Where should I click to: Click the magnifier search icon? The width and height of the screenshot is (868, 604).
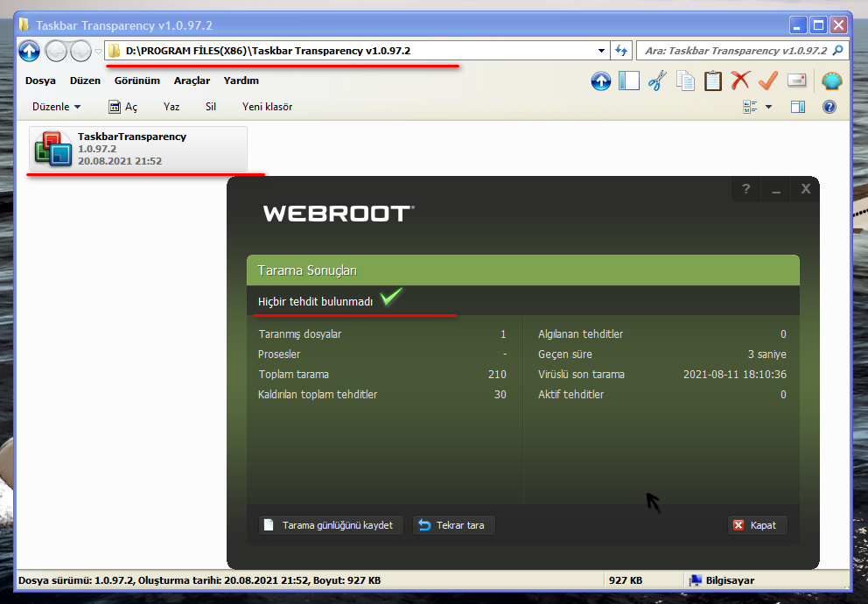838,51
